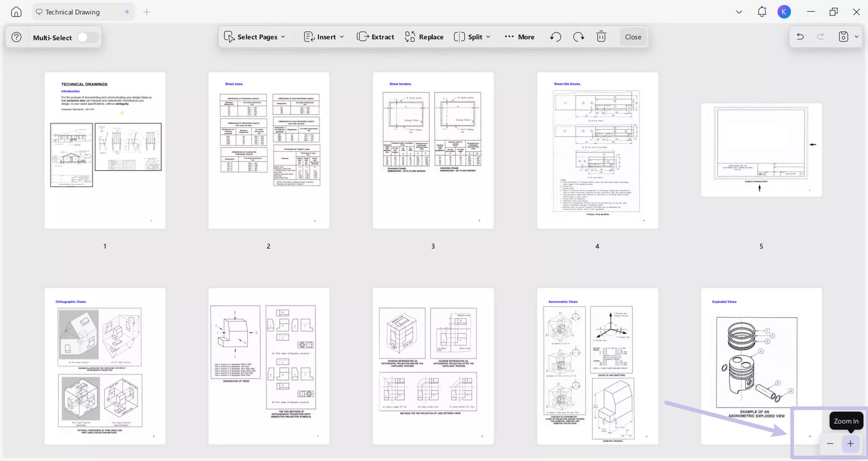Select page 2 Sheet sizes thumbnail
The image size is (868, 461).
(269, 151)
